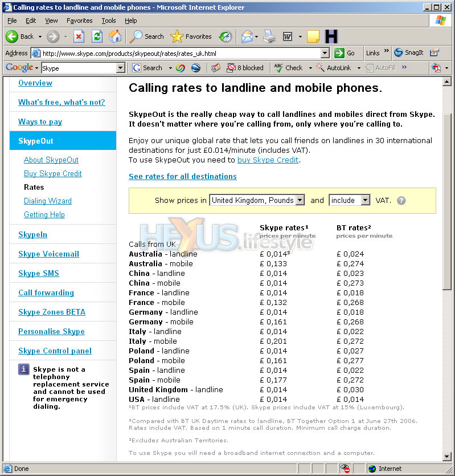Click the AutoFill toolbar button
Viewport: 455px width, 476px height.
[x=380, y=68]
